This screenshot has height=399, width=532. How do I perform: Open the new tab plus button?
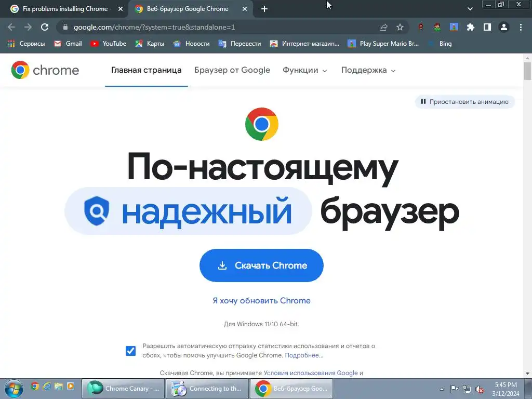tap(264, 9)
